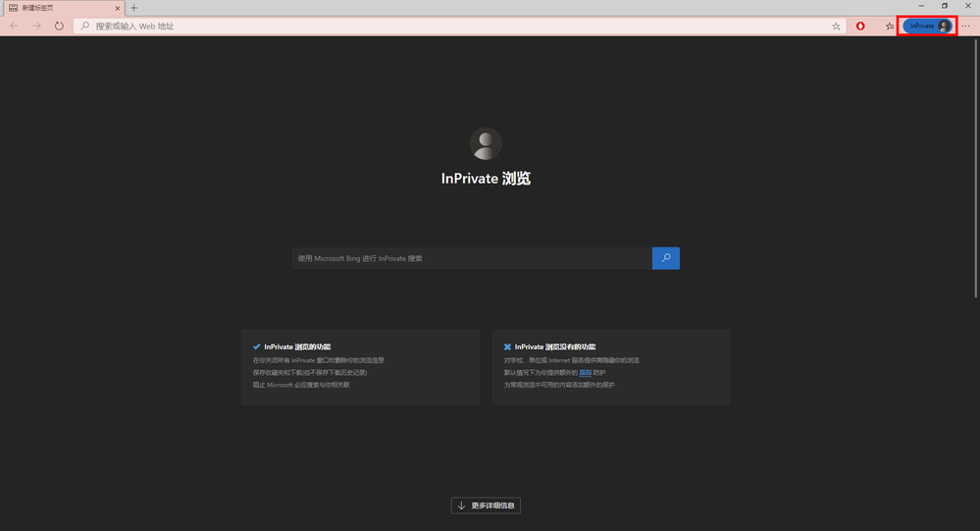
Task: Add this page to favorites star
Action: [x=836, y=27]
